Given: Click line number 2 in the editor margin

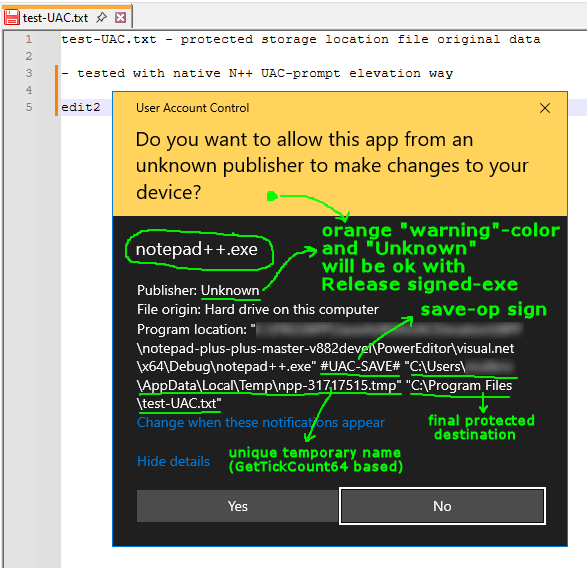Looking at the screenshot, I should click(28, 56).
